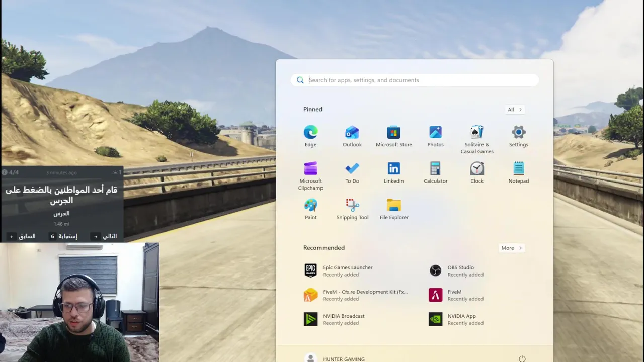Open File Explorer from Pinned
The height and width of the screenshot is (362, 644).
click(394, 209)
